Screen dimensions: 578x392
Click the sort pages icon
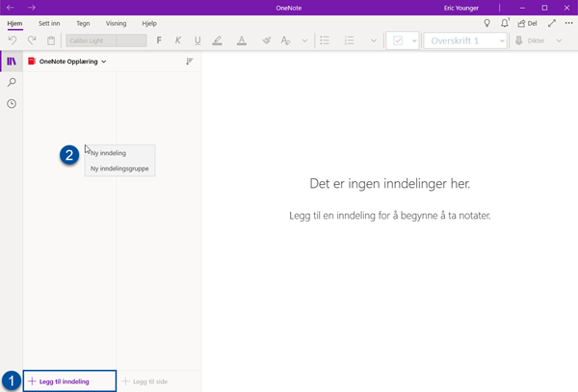click(x=189, y=62)
